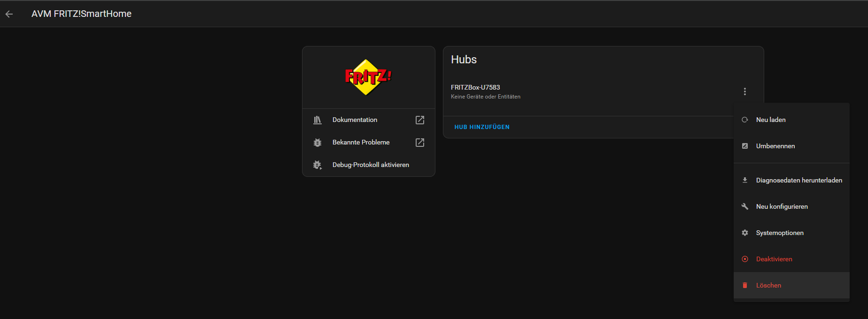868x319 pixels.
Task: Choose Umbenennen from the menu
Action: coord(791,146)
